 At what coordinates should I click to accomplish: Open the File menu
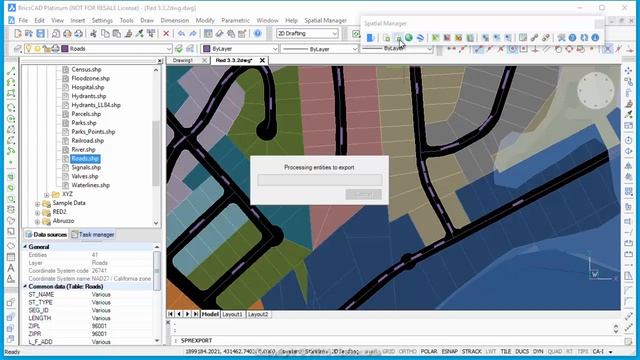click(x=23, y=20)
